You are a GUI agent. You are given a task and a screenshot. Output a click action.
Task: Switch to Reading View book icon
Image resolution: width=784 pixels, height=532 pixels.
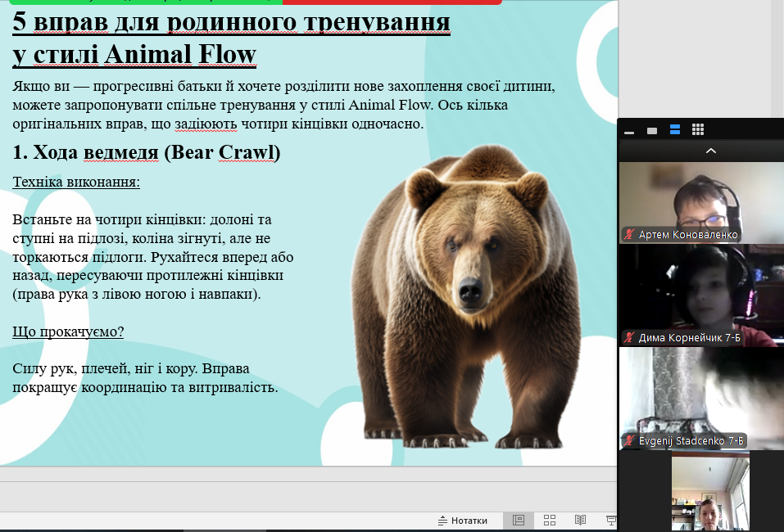click(x=580, y=521)
